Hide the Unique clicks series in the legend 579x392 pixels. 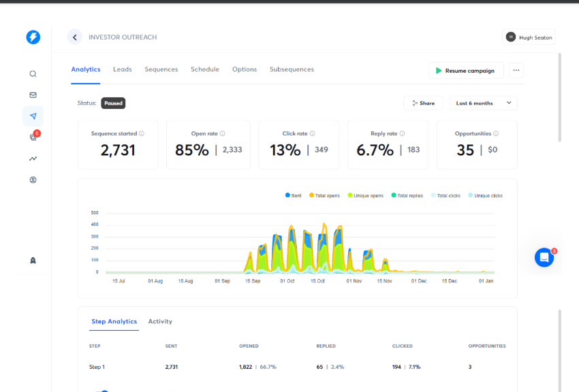(x=485, y=195)
